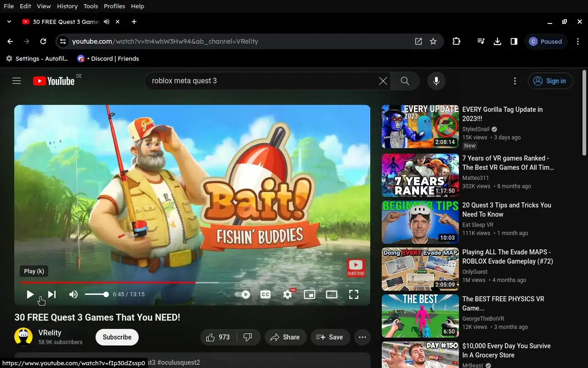
Task: Enable the miniplayer mode
Action: pyautogui.click(x=310, y=294)
